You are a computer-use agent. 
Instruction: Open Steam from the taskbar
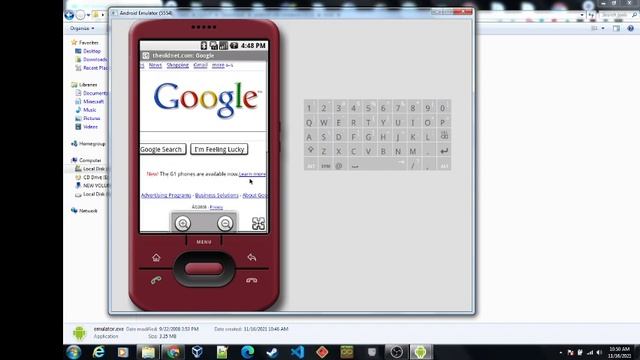272,352
